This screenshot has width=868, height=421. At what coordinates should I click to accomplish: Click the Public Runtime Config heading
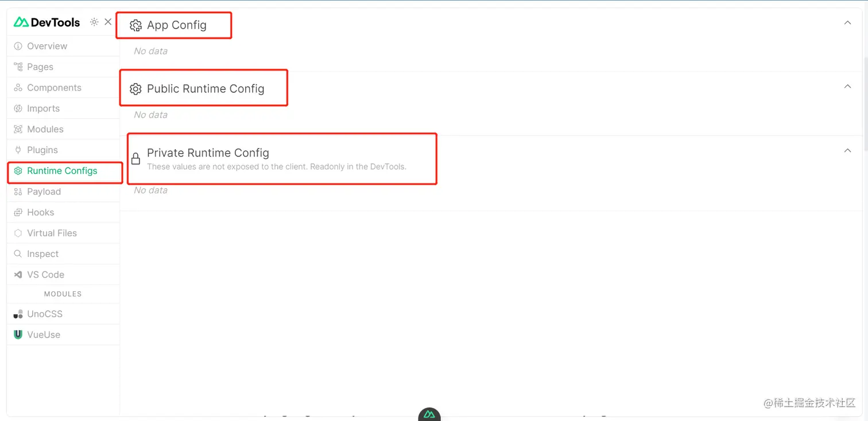[206, 89]
